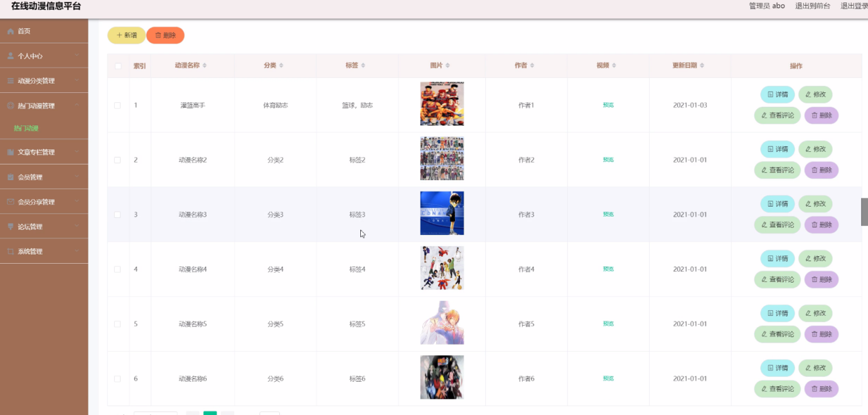Screen dimensions: 868x415
Task: Click the sort arrows next to 动漫名称
Action: tap(205, 66)
